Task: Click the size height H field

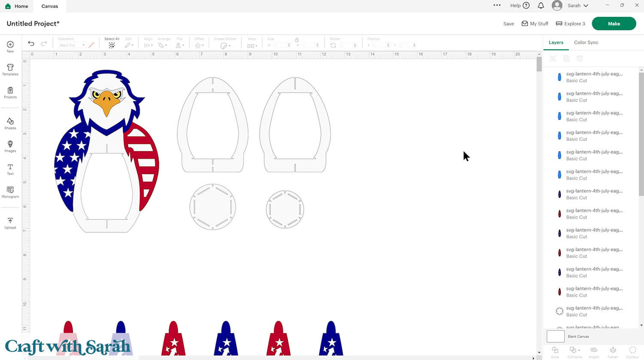Action: coord(308,45)
